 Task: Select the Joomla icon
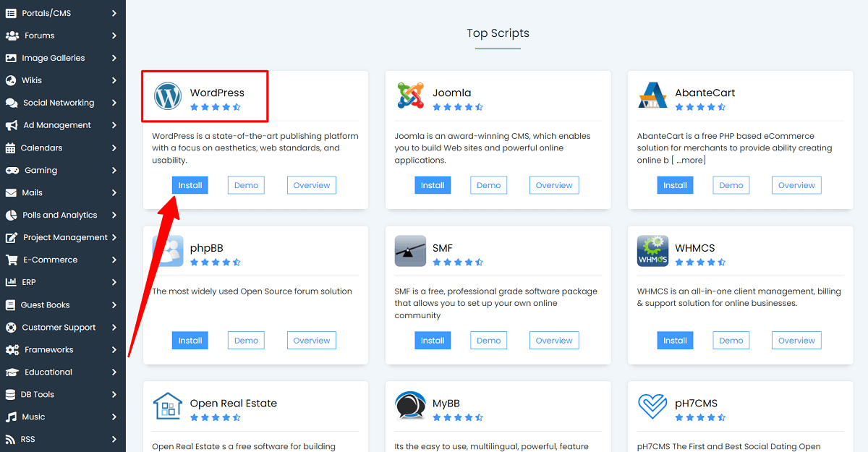410,95
